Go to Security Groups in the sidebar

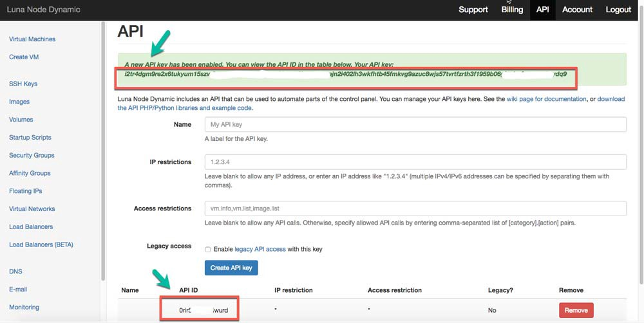tap(32, 155)
